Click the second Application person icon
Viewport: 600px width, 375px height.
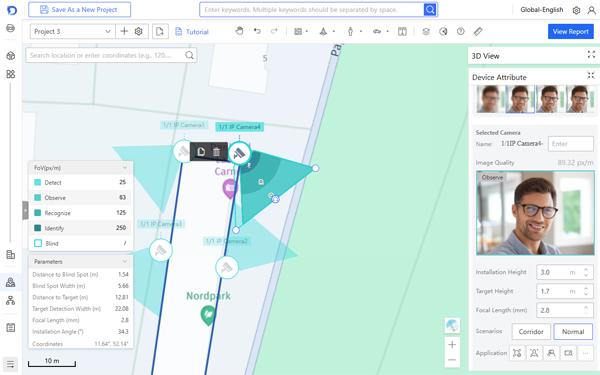(534, 353)
